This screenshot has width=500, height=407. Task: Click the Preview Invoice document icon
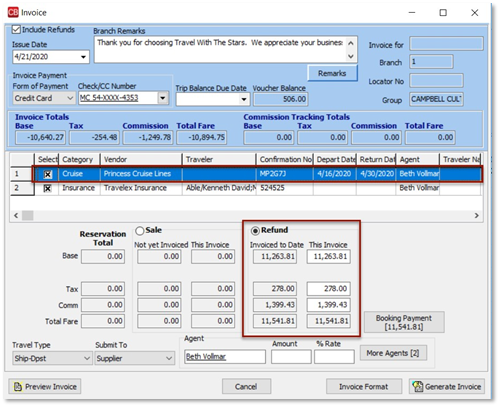point(18,387)
